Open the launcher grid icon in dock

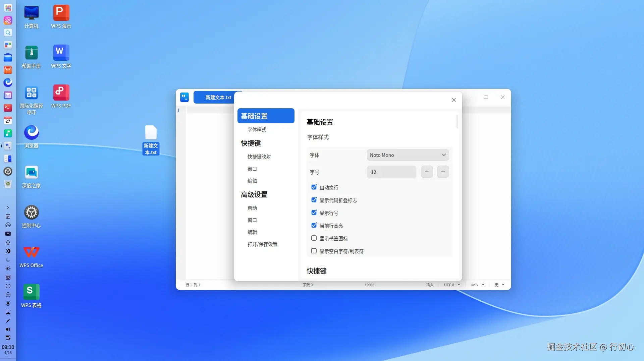click(8, 8)
